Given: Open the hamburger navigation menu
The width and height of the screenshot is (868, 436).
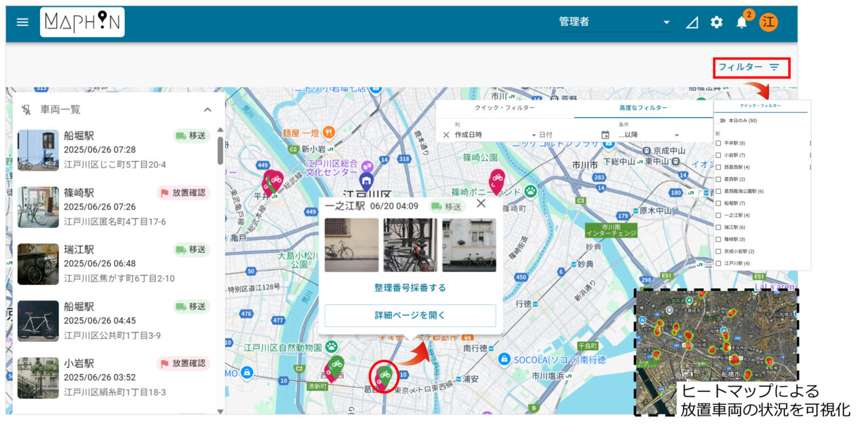Looking at the screenshot, I should (x=22, y=22).
